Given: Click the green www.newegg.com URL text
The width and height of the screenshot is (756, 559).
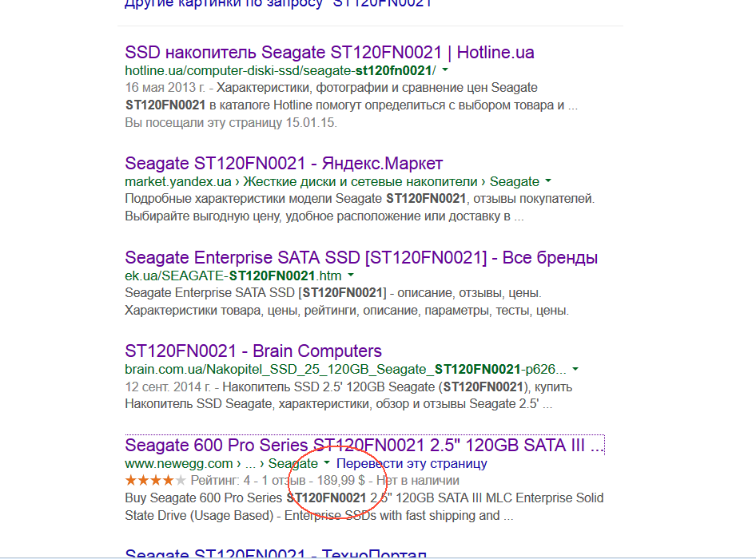Looking at the screenshot, I should point(178,463).
